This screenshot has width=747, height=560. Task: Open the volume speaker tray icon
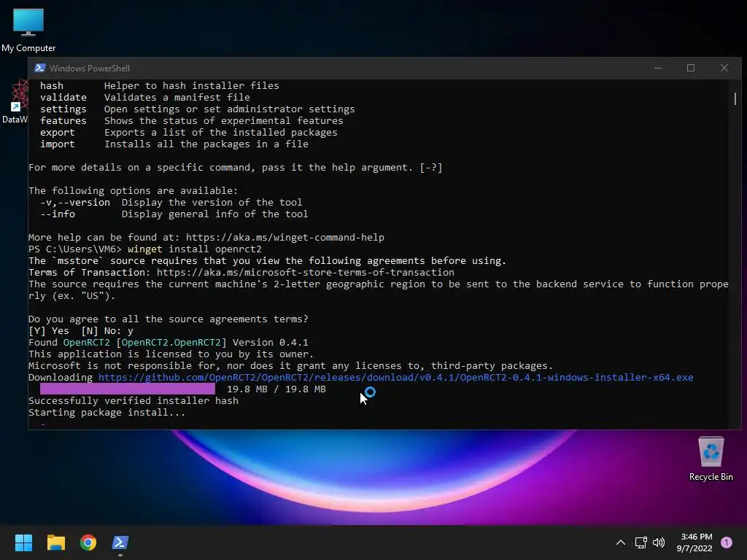(x=659, y=542)
